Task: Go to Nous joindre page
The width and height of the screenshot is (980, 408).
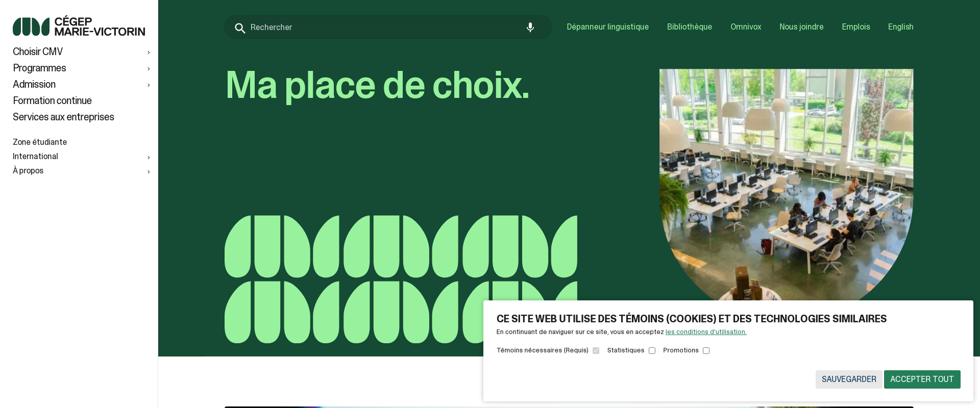Action: [801, 27]
